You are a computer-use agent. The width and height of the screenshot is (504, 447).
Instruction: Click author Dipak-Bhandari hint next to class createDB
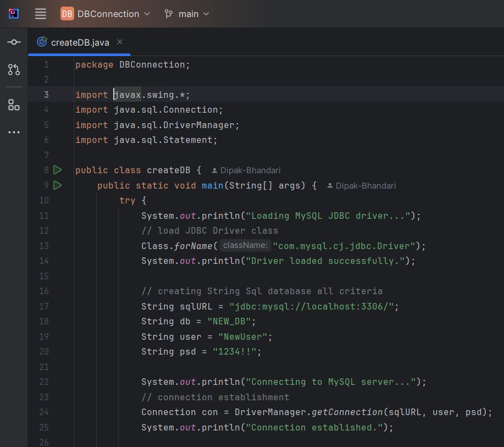(x=246, y=170)
